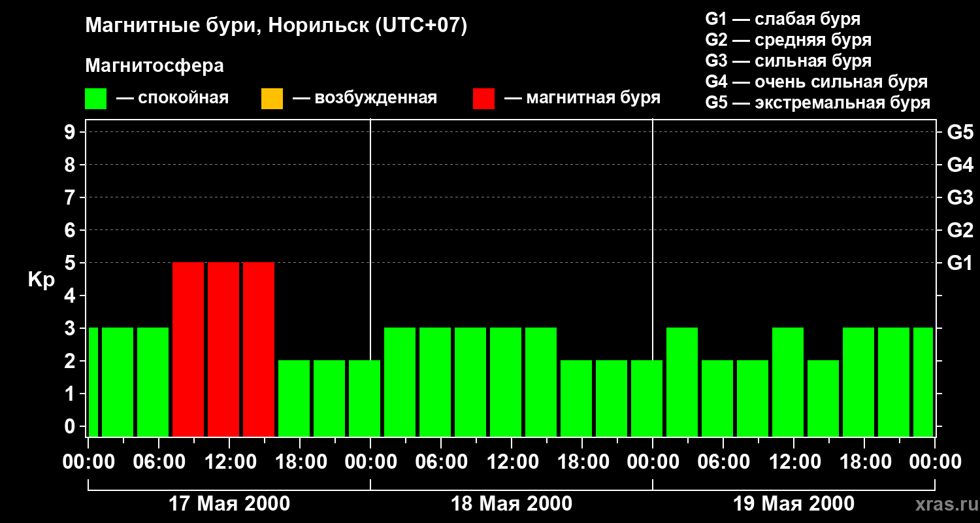The width and height of the screenshot is (980, 523).
Task: Select the line 'G5 — экстремальная буря'
Action: point(818,103)
